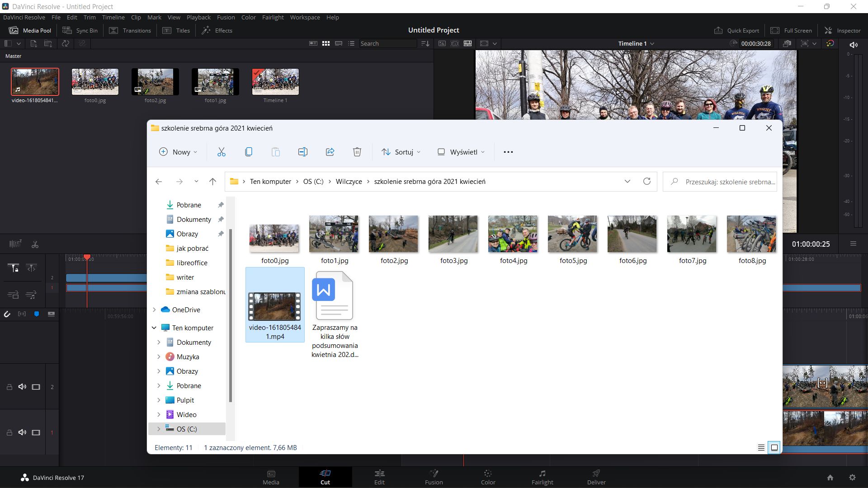The width and height of the screenshot is (868, 488).
Task: Cut selected file using Explorer scissors icon
Action: click(x=221, y=151)
